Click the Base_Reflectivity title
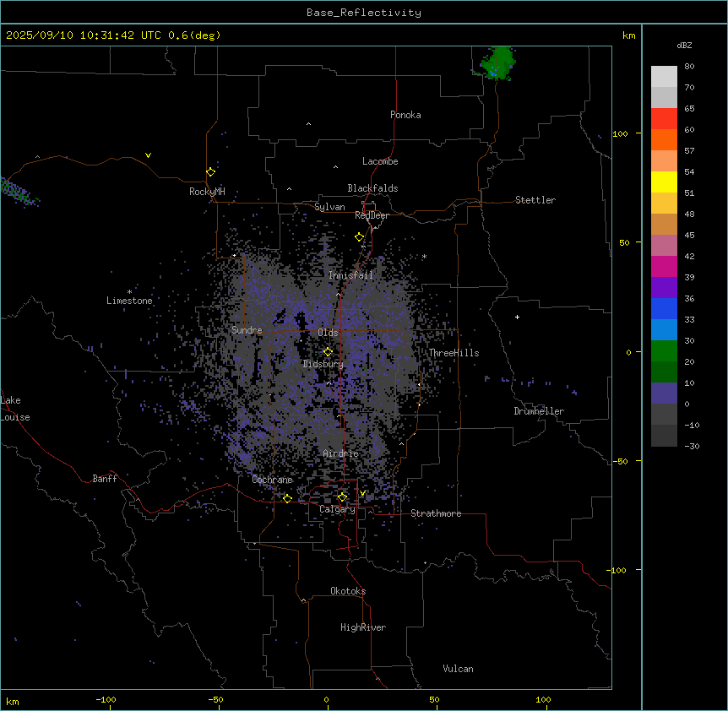Screen dimensions: 728x711 pos(364,13)
